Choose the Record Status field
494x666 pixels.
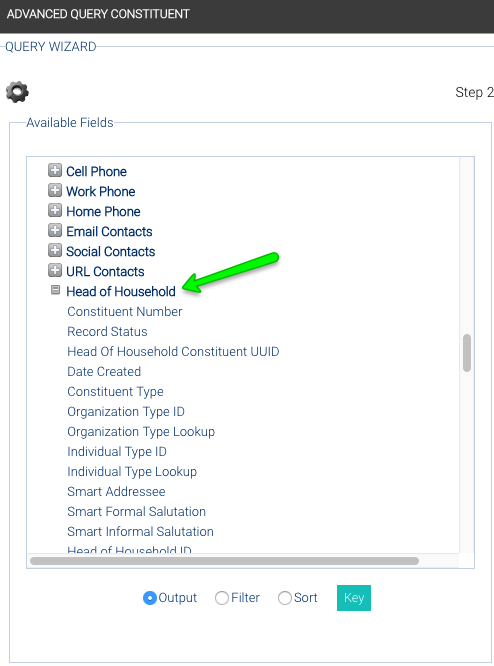point(107,332)
